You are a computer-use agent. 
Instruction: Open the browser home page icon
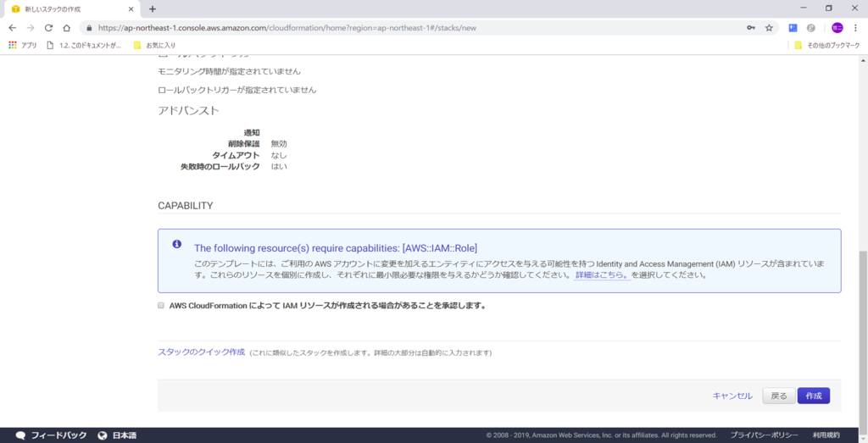(x=66, y=28)
